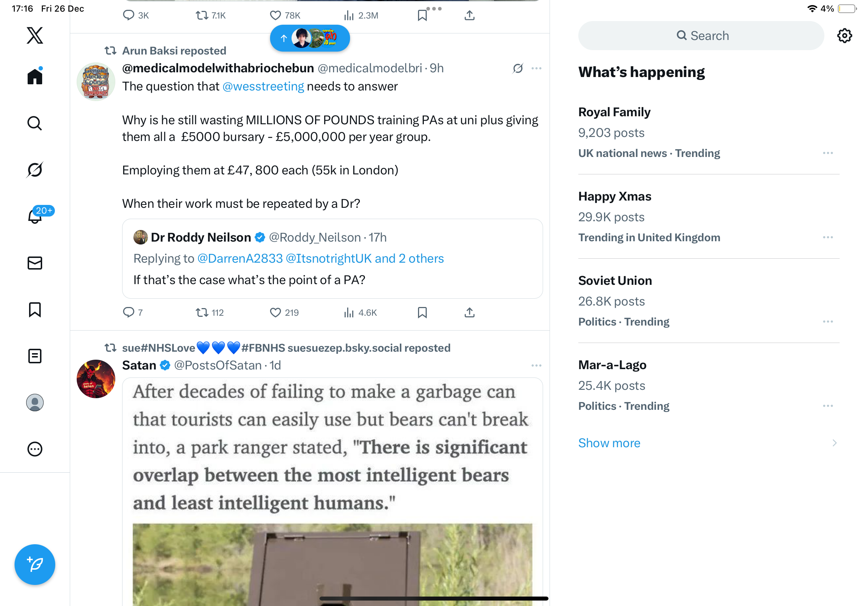Tap the new posts pill at top
The width and height of the screenshot is (868, 606).
[x=310, y=38]
